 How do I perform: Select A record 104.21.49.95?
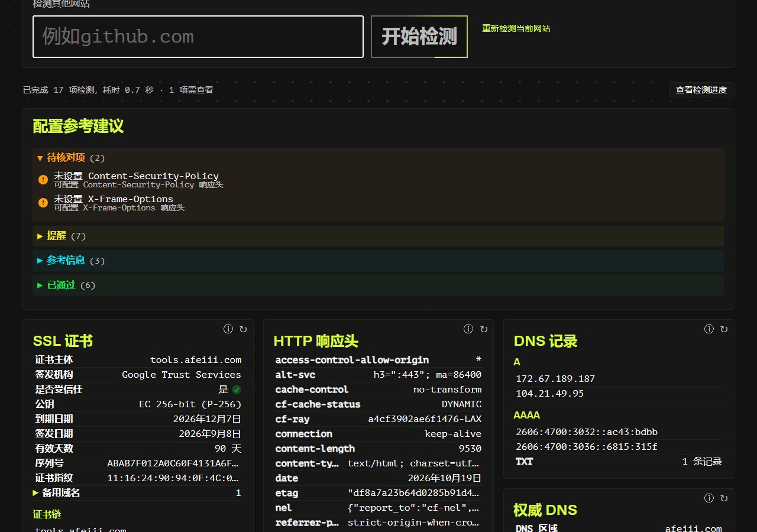click(x=549, y=394)
